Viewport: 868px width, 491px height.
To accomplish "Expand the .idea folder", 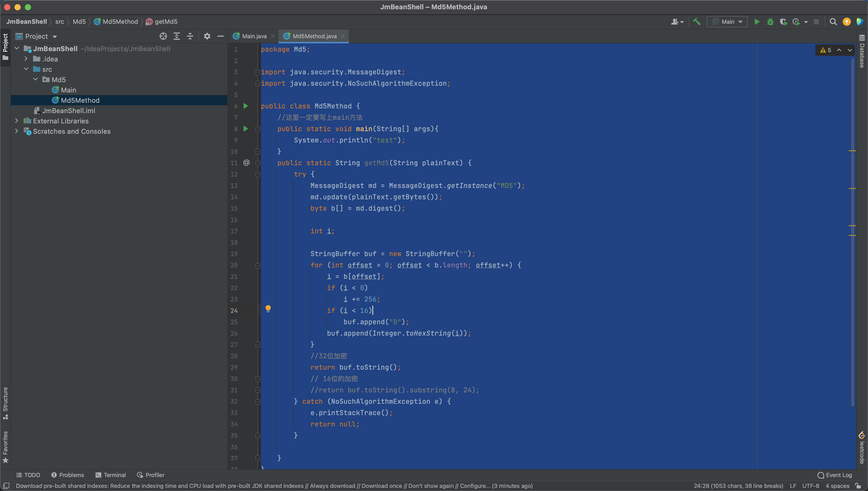I will [x=26, y=59].
